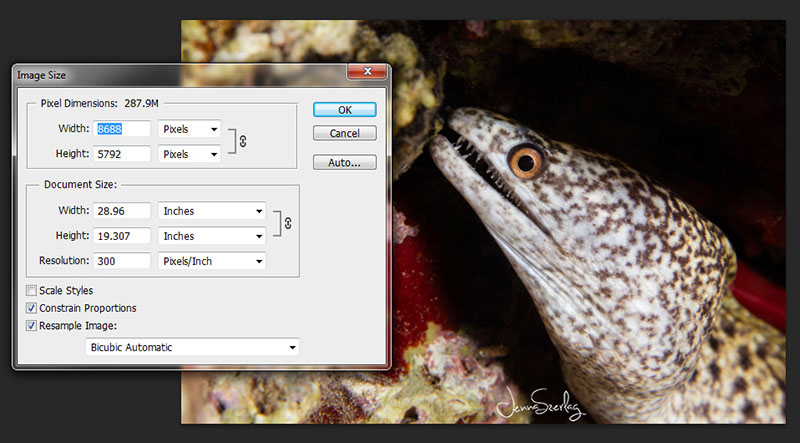The width and height of the screenshot is (800, 443).
Task: Open the pixel Width units dropdown
Action: (x=189, y=129)
